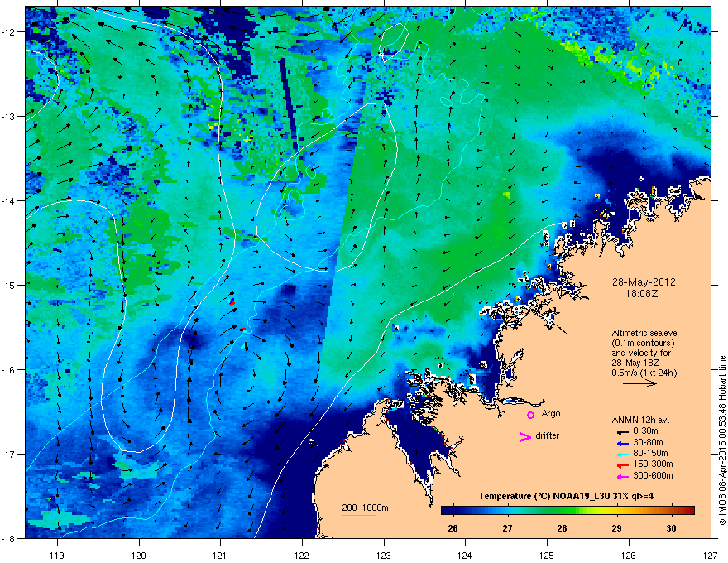
Task: Click the magenta drifter arrowhead symbol
Action: click(x=524, y=436)
